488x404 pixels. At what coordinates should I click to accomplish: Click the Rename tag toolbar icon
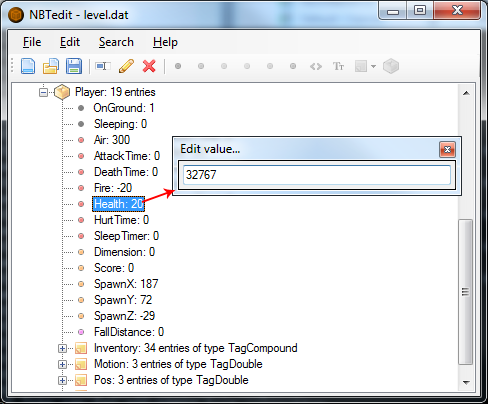click(103, 66)
